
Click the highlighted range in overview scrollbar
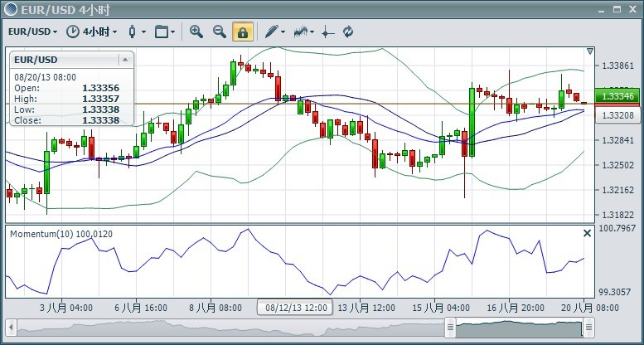[520, 328]
